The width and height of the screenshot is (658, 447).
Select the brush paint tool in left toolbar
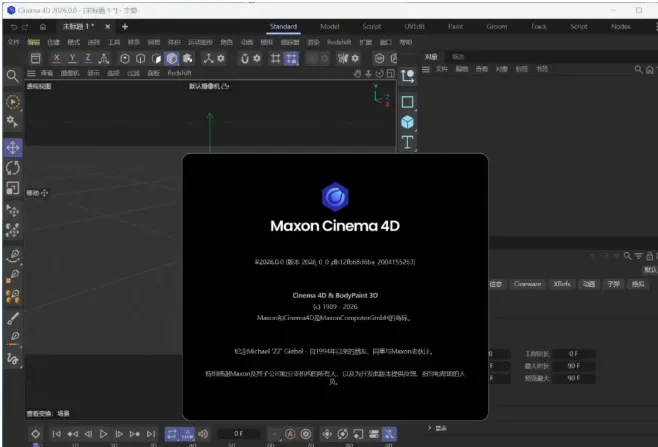[13, 319]
